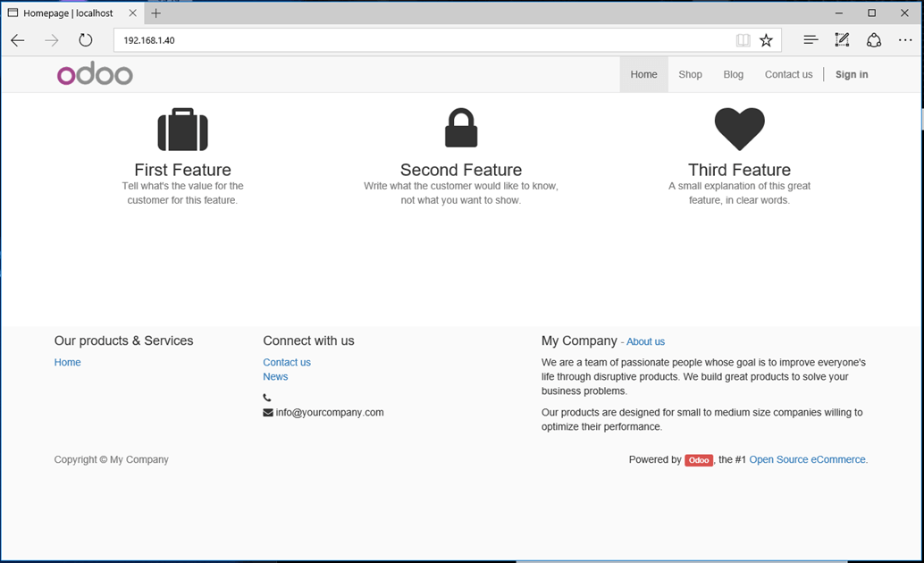
Task: Click paragraph starting "We are a team"
Action: tap(703, 377)
